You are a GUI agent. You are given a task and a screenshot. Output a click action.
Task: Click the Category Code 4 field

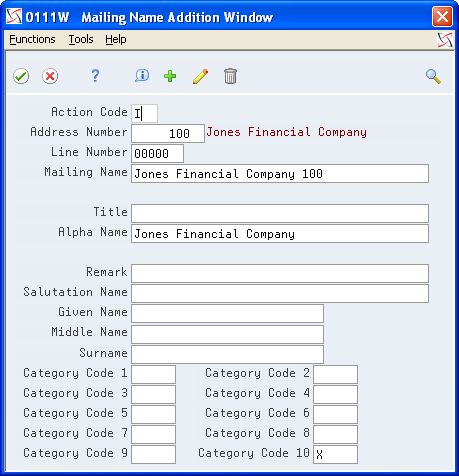pyautogui.click(x=335, y=394)
